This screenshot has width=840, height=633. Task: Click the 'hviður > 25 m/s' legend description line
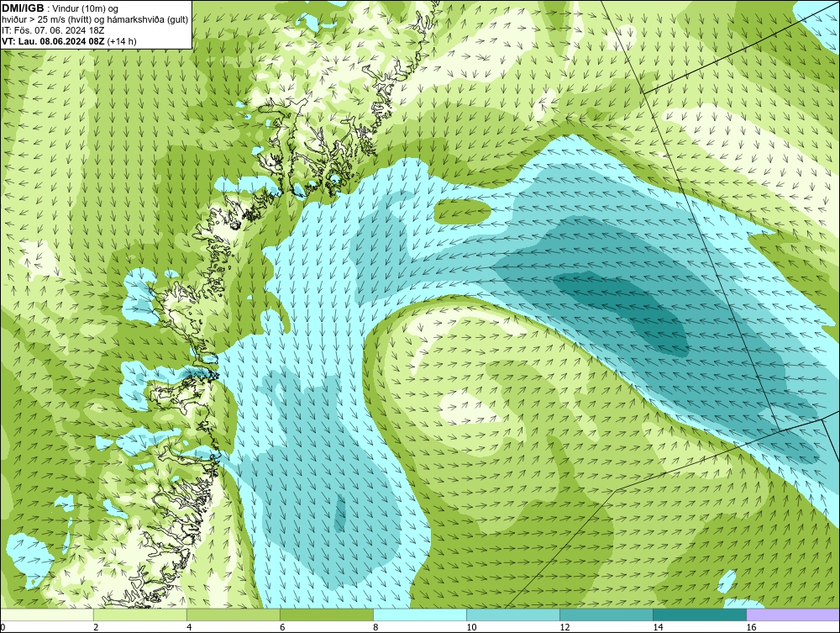point(95,20)
